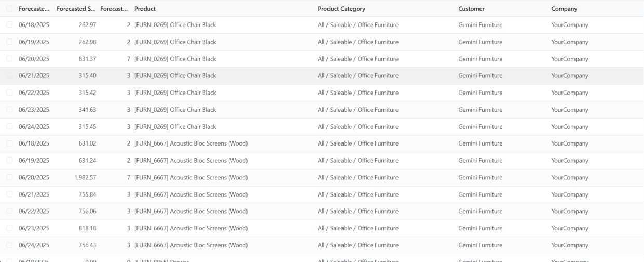Click YourCompany in the 262.97 row
644x262 pixels.
click(570, 25)
